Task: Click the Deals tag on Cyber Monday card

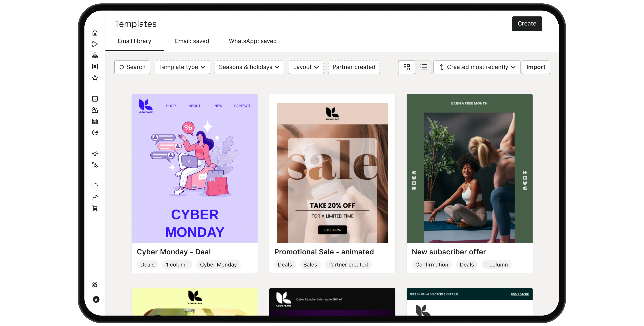Action: [147, 264]
